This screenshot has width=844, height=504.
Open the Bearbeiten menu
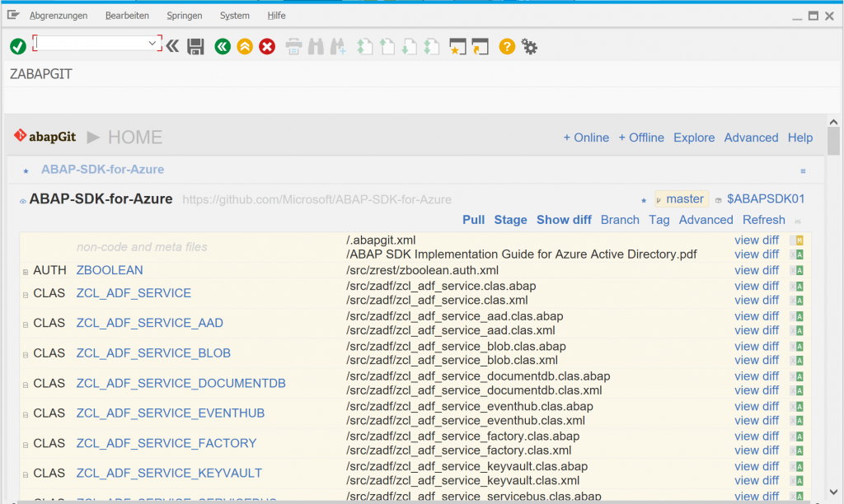click(x=127, y=16)
